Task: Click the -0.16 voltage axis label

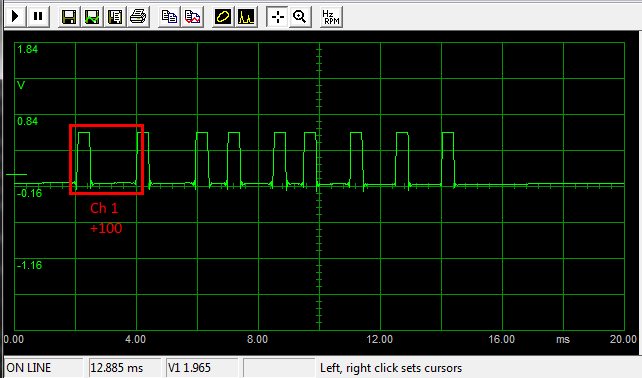Action: point(29,193)
